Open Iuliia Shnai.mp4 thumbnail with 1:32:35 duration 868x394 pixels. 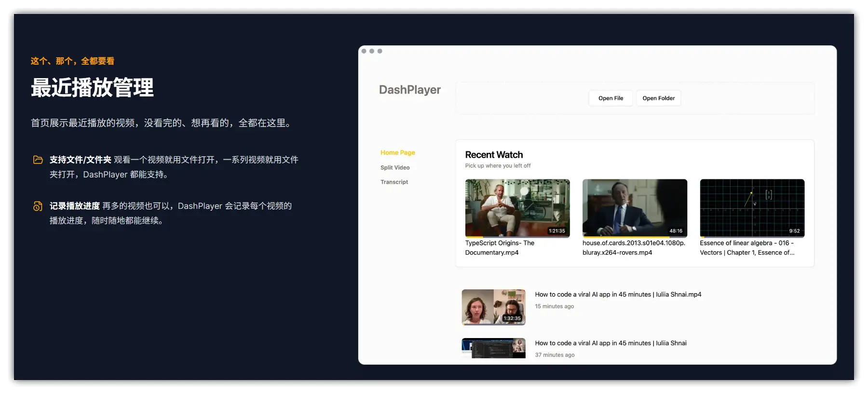tap(493, 307)
